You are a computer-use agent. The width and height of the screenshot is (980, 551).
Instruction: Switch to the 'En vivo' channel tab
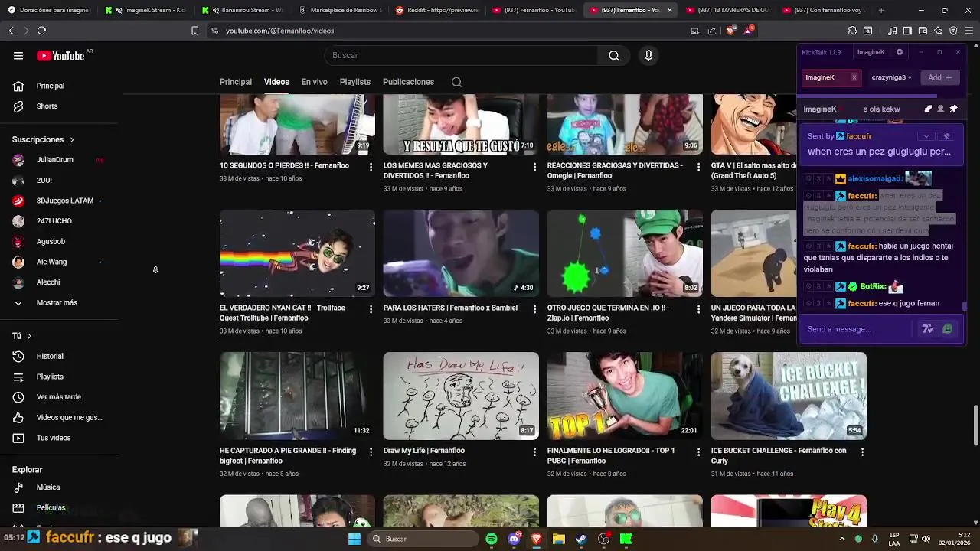pos(314,82)
